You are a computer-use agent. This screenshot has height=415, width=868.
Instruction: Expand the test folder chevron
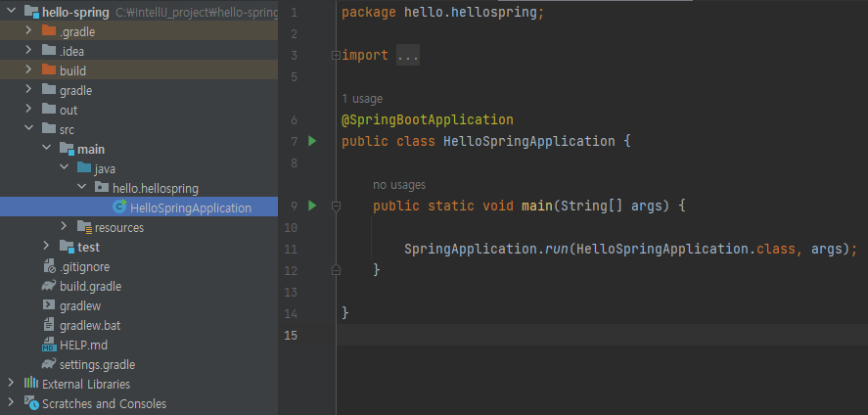pos(47,247)
